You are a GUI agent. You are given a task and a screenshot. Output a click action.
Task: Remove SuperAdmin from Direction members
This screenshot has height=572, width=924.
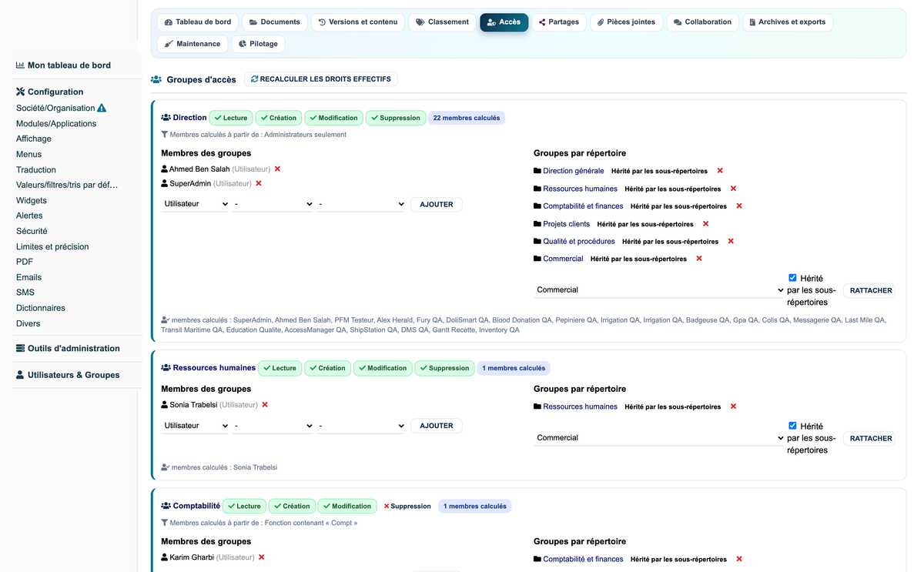point(259,184)
